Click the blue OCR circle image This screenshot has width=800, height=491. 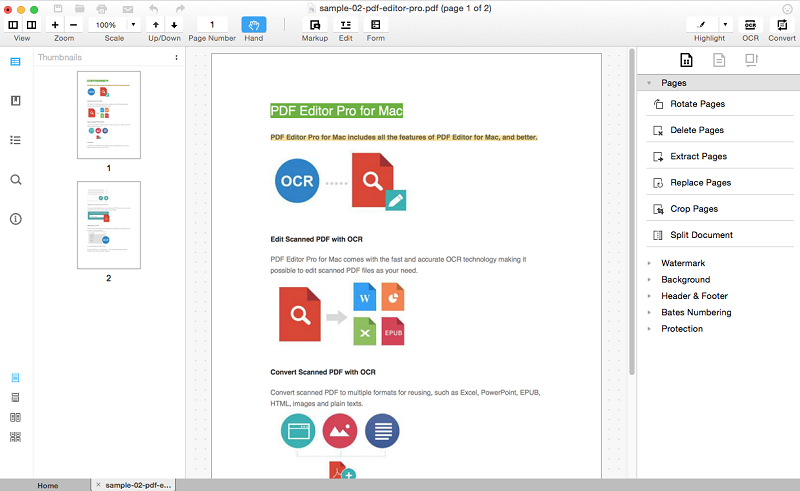pyautogui.click(x=297, y=181)
